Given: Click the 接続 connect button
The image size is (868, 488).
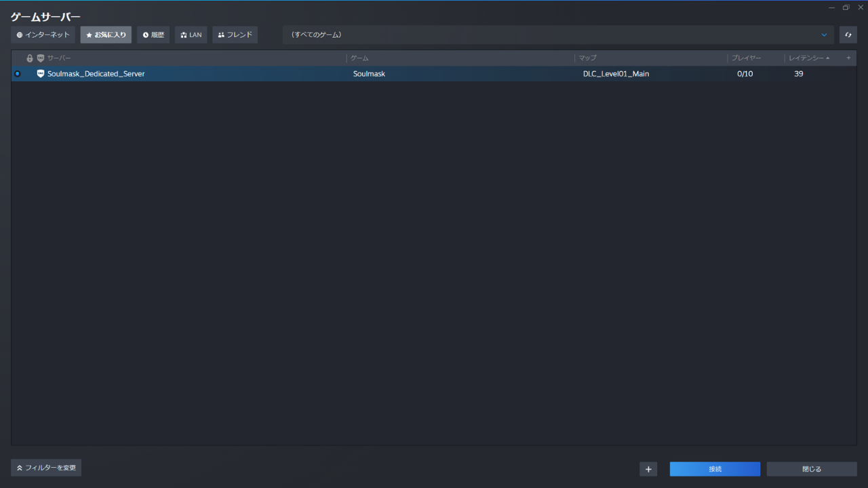Looking at the screenshot, I should click(715, 469).
